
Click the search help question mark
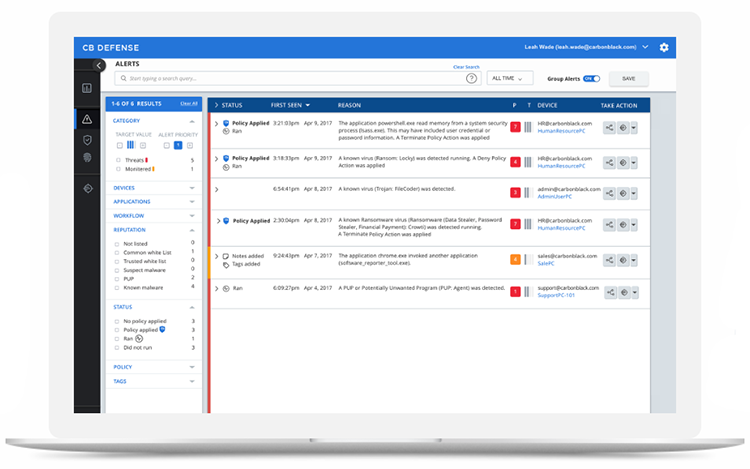coord(471,78)
